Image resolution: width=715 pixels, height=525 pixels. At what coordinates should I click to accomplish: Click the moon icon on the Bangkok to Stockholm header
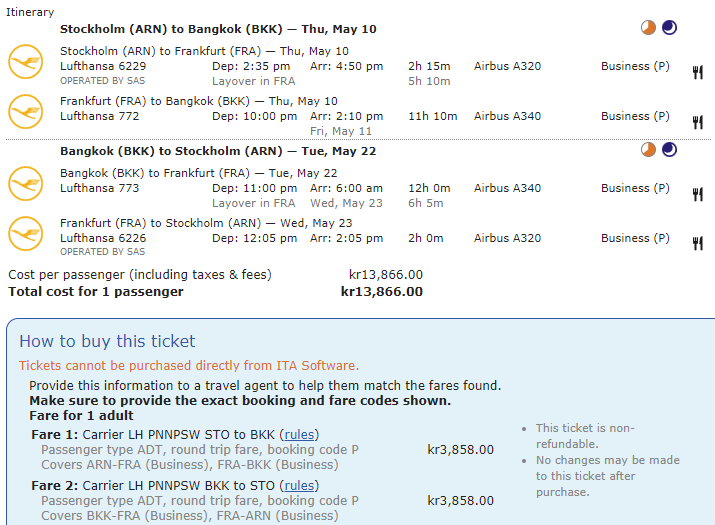(x=669, y=150)
